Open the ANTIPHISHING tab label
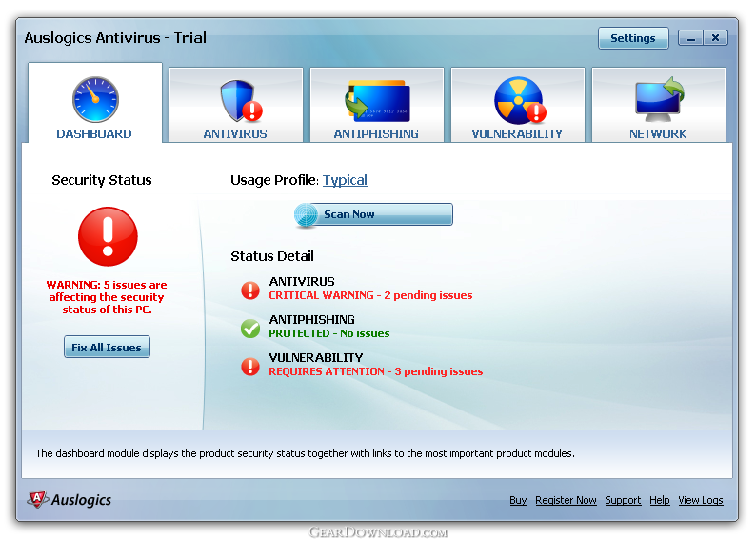 (376, 134)
